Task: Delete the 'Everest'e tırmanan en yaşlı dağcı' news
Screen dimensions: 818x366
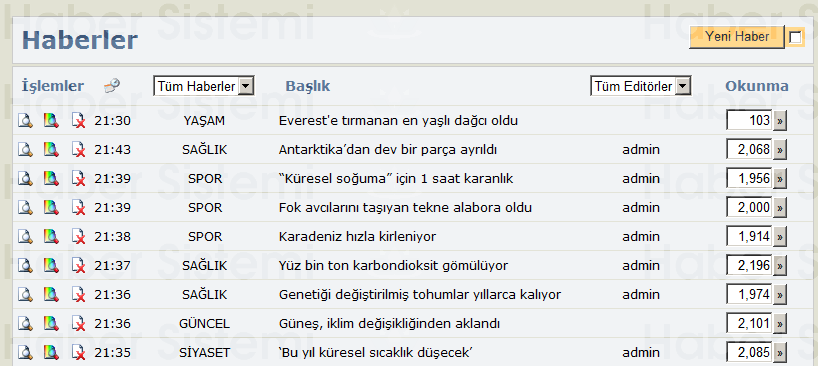Action: (x=78, y=120)
